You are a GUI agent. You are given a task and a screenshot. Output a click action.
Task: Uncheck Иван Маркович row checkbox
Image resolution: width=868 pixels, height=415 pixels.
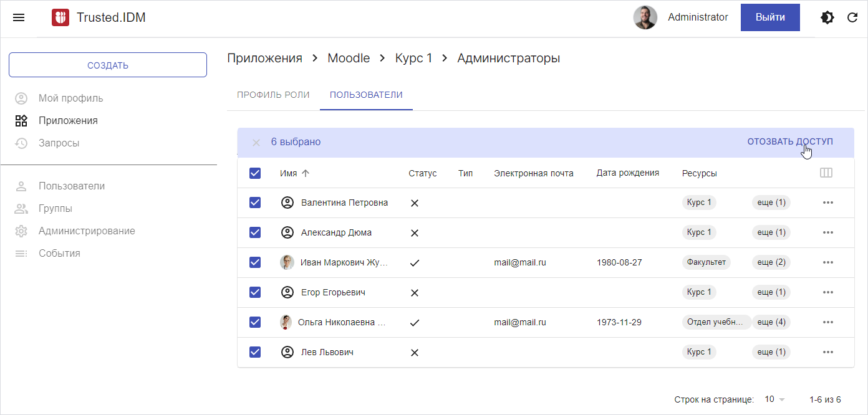tap(255, 262)
